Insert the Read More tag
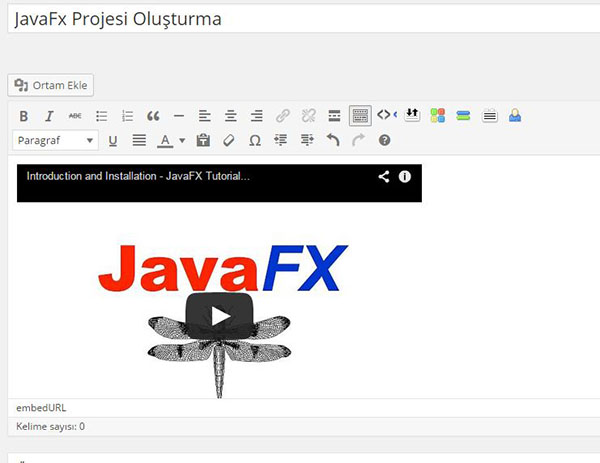Image resolution: width=600 pixels, height=463 pixels. [335, 116]
